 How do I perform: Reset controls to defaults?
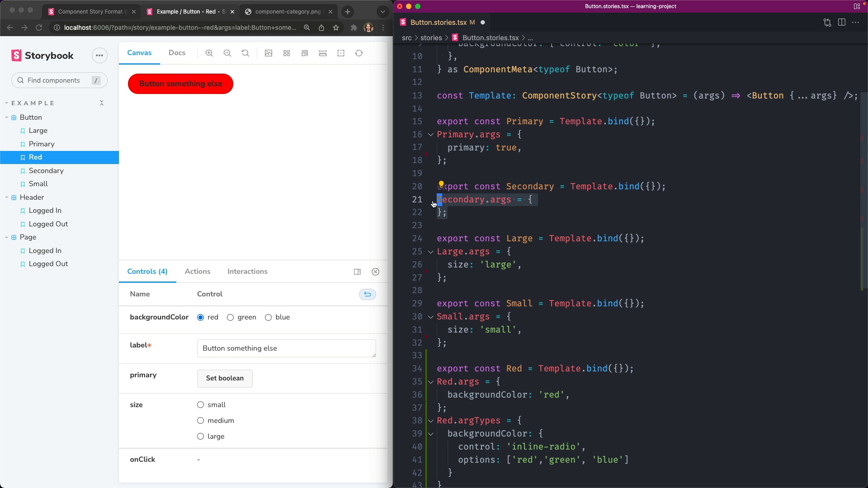point(368,294)
